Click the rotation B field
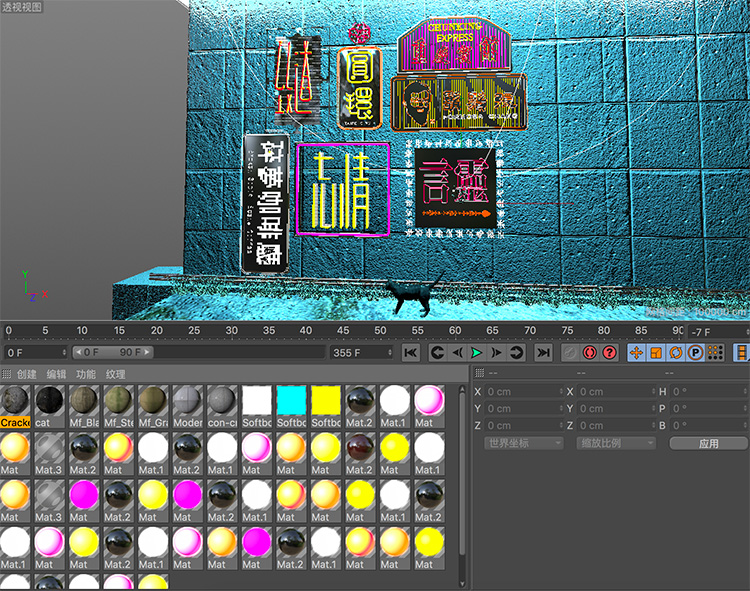This screenshot has height=591, width=750. [x=709, y=426]
